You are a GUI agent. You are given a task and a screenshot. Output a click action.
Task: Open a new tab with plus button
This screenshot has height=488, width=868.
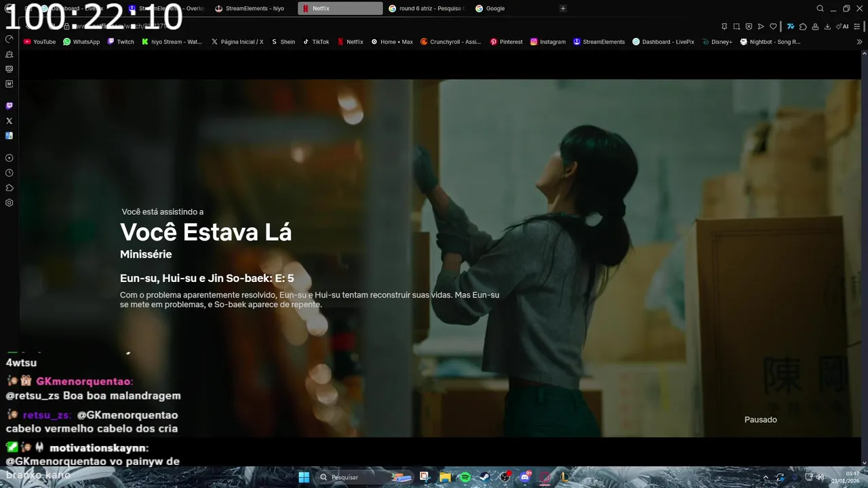[563, 8]
